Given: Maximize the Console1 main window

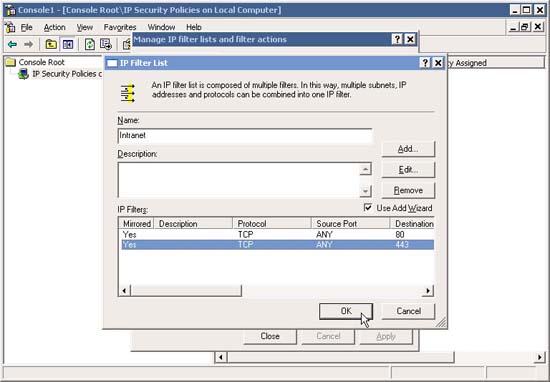Looking at the screenshot, I should tap(527, 10).
